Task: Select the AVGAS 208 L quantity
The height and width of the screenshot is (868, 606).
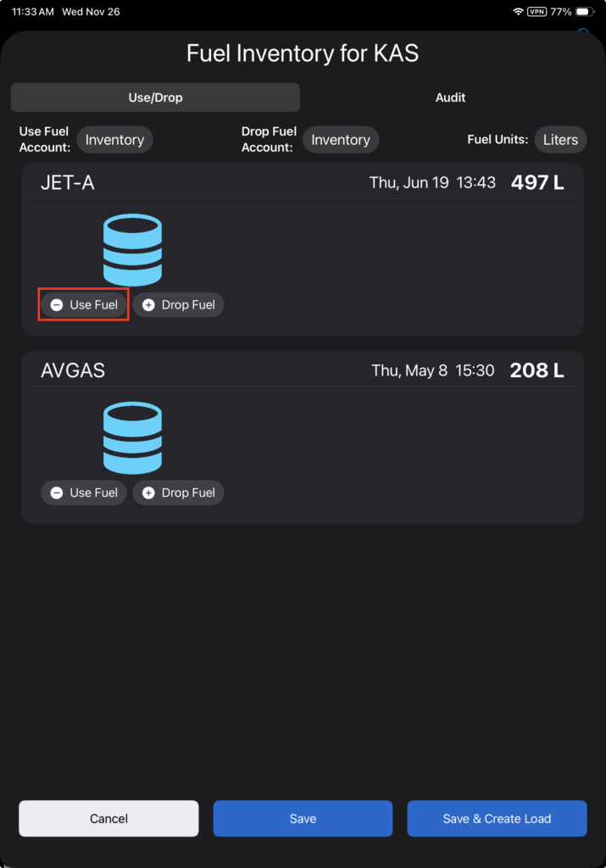Action: (x=537, y=370)
